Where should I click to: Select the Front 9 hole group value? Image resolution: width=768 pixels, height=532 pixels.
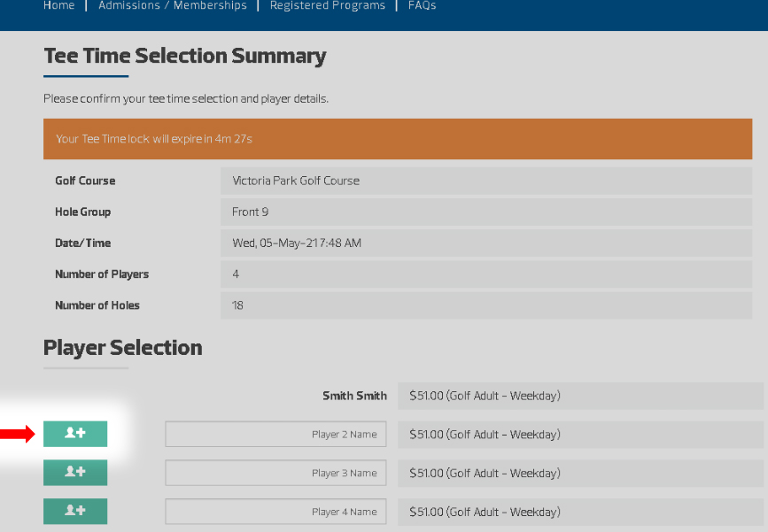click(485, 212)
